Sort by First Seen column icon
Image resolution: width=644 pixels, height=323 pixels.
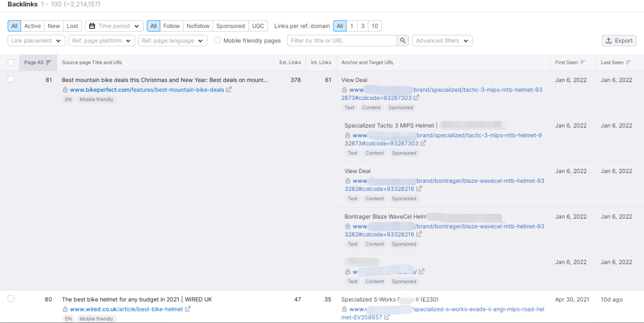583,63
